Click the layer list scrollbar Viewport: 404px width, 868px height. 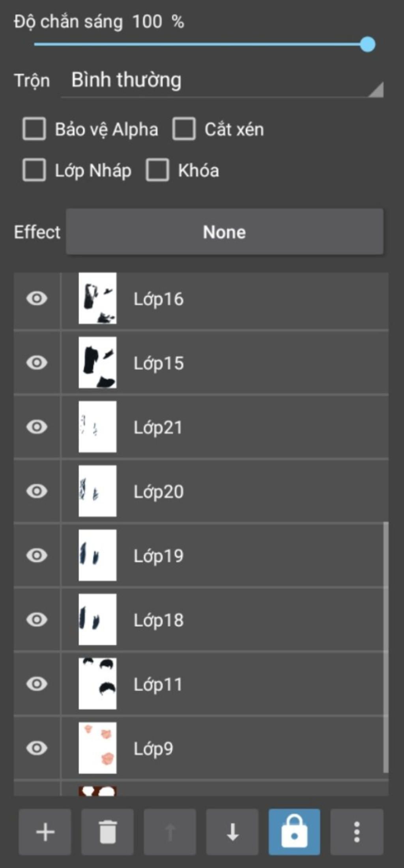coord(386,648)
